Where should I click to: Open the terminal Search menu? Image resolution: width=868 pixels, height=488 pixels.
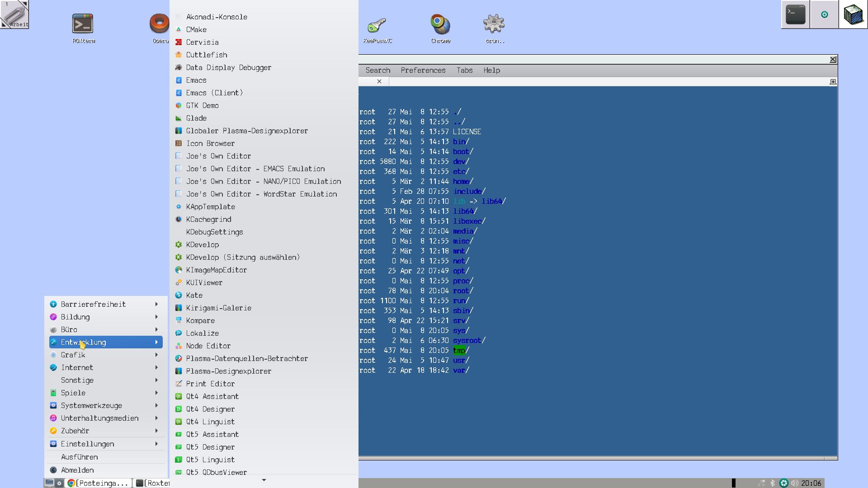(377, 70)
